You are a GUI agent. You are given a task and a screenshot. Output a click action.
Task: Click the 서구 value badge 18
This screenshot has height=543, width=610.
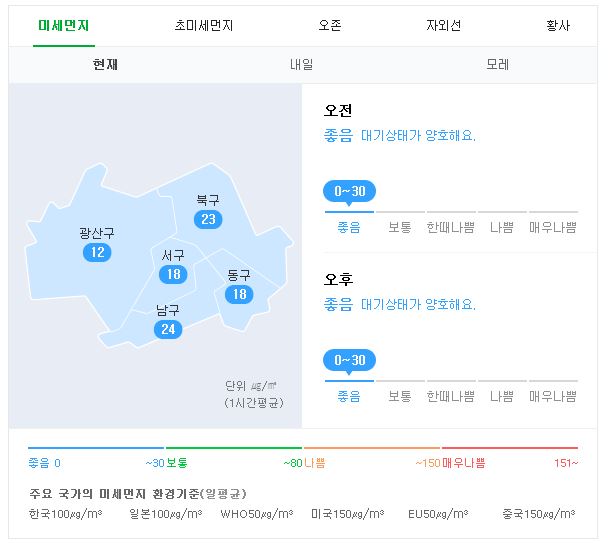click(173, 275)
